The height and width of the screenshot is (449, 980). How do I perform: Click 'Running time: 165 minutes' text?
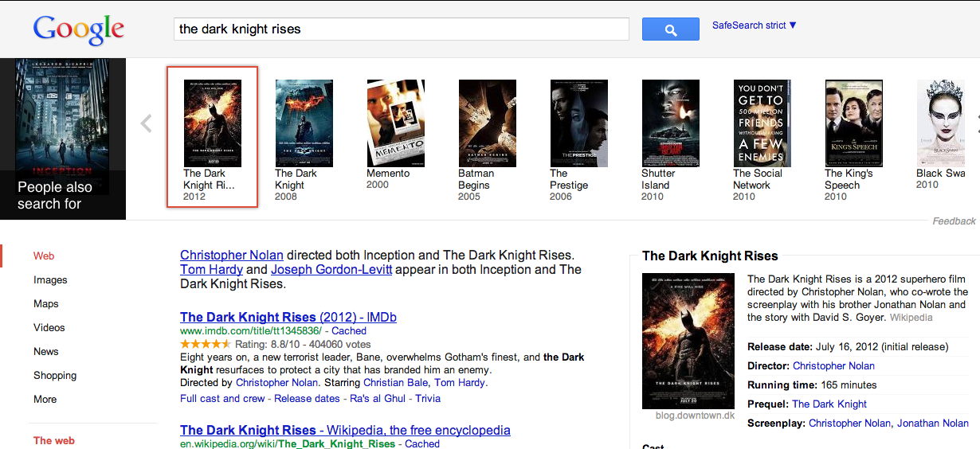coord(812,385)
